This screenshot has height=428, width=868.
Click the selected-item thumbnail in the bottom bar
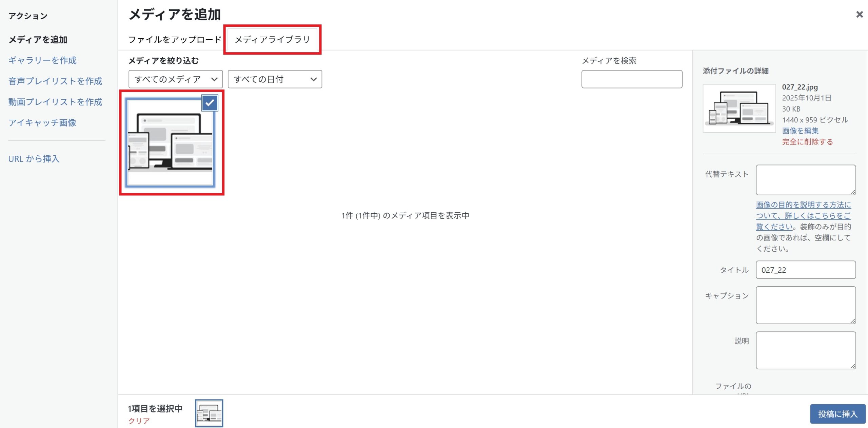coord(209,413)
